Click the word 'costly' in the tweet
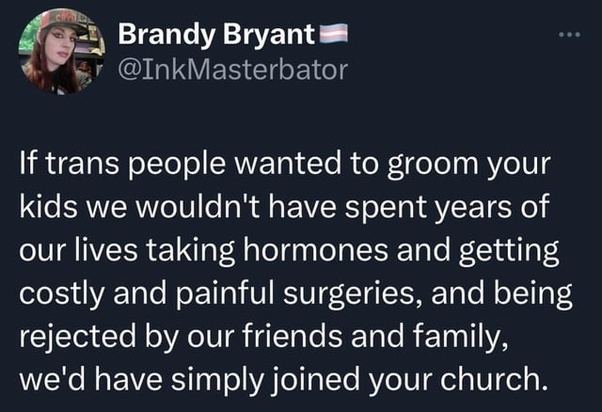The width and height of the screenshot is (602, 412). [x=61, y=293]
